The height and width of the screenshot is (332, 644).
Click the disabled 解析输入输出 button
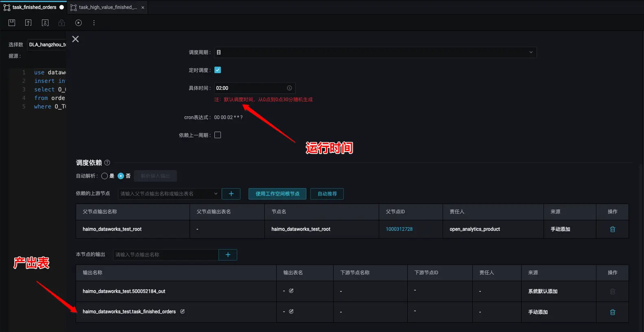pyautogui.click(x=155, y=176)
